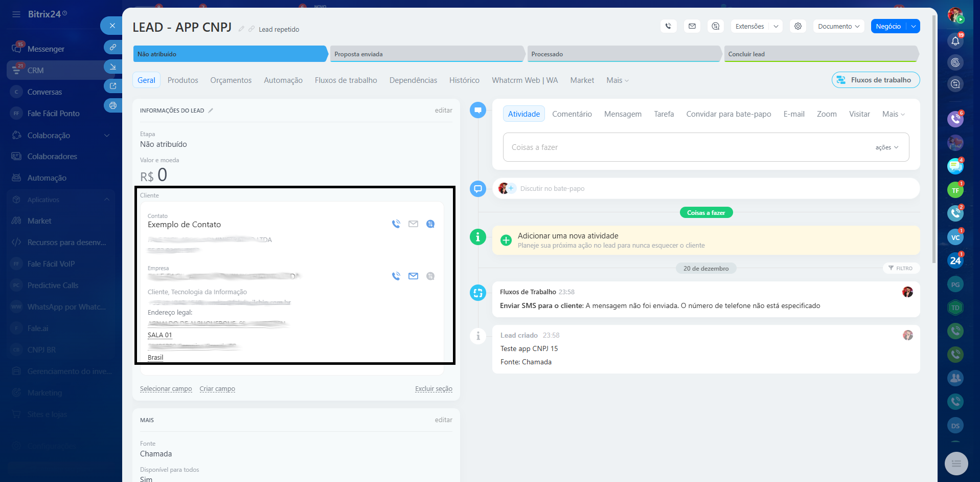
Task: Click the email envelope icon in header
Action: [692, 26]
